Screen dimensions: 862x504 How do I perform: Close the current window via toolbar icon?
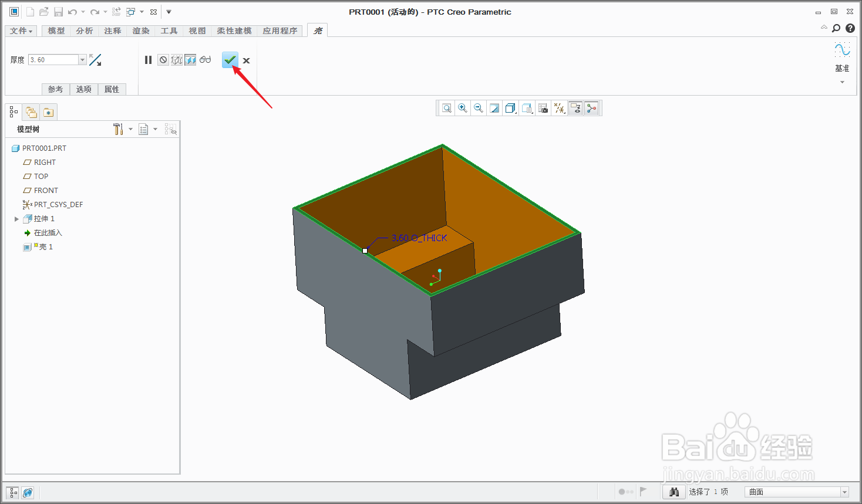(x=153, y=12)
